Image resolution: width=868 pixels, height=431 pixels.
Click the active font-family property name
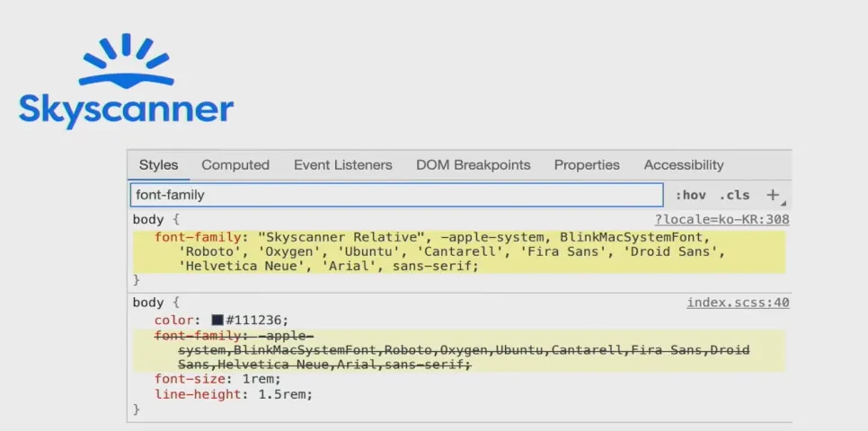point(199,238)
